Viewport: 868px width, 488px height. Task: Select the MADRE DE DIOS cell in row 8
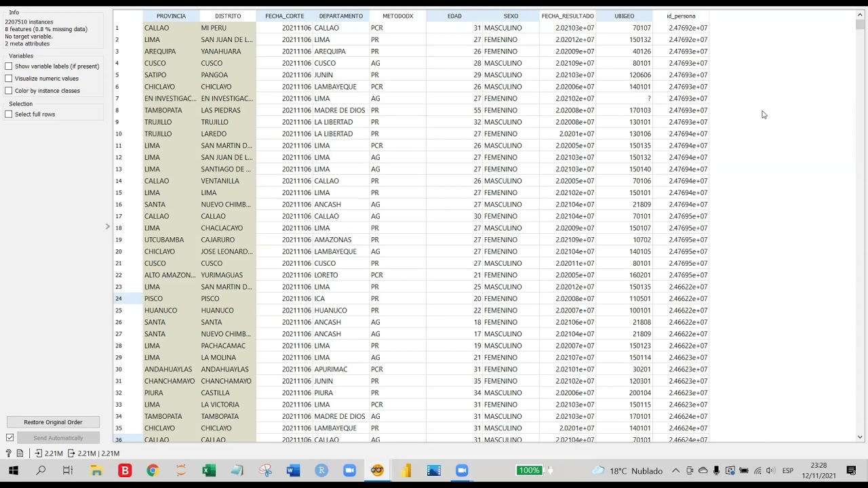click(341, 110)
